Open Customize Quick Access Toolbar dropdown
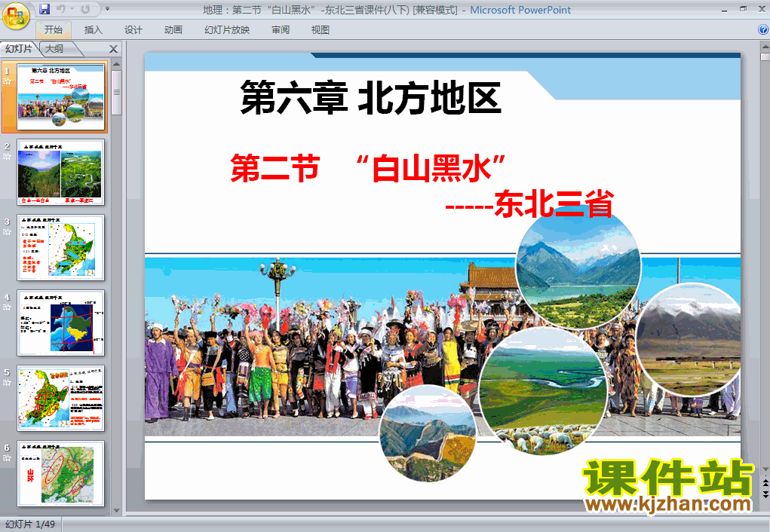Screen dimensions: 770x532 (107, 9)
